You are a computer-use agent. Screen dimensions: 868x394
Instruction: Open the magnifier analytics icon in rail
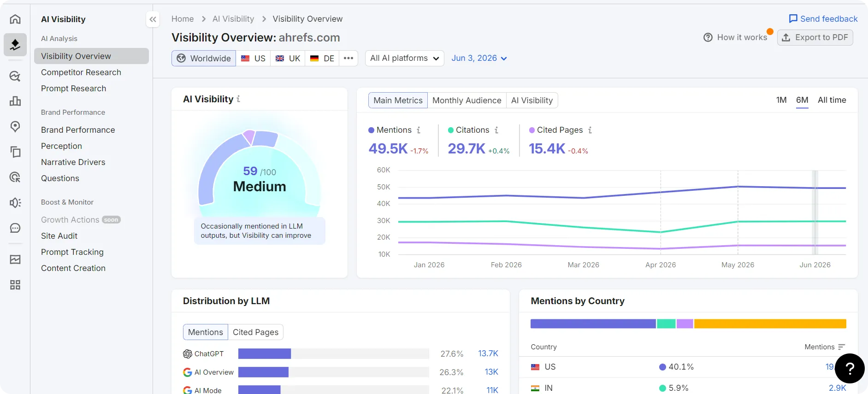tap(15, 76)
